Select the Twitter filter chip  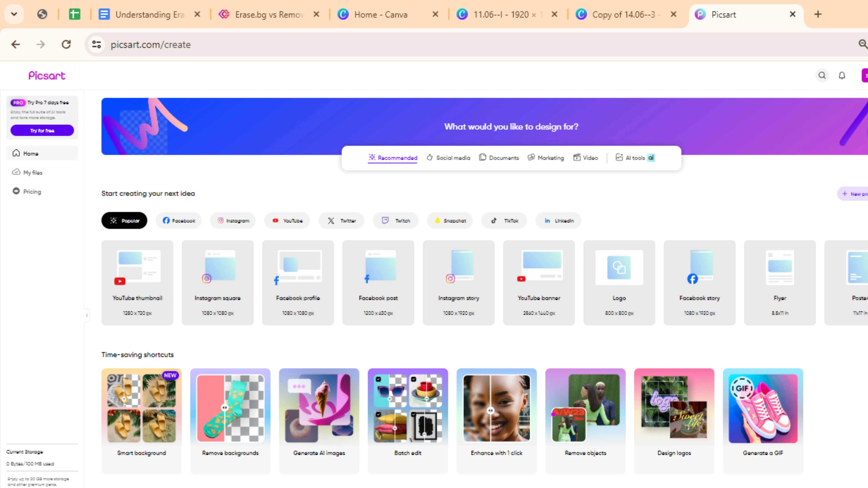[x=341, y=221]
